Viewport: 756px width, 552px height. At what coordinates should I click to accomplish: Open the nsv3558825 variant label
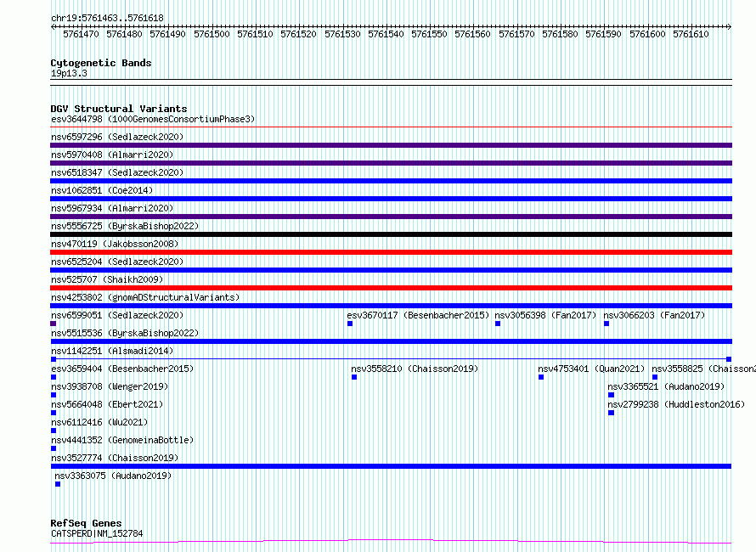coord(703,369)
